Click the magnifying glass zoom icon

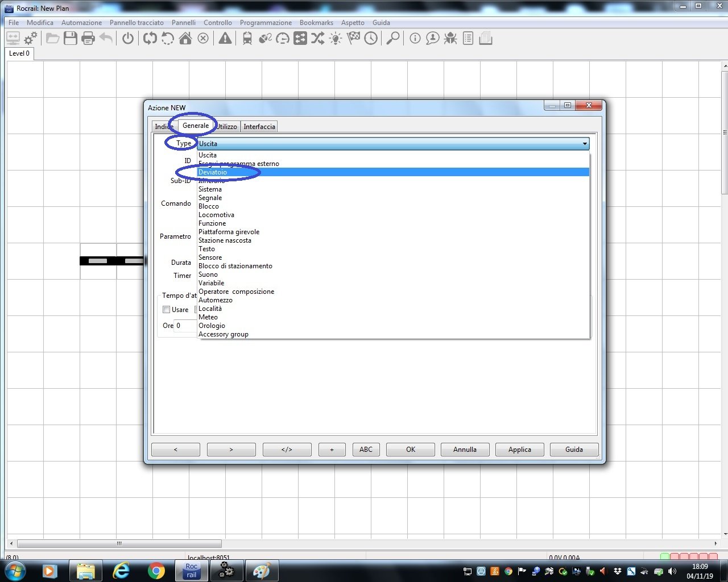[392, 39]
